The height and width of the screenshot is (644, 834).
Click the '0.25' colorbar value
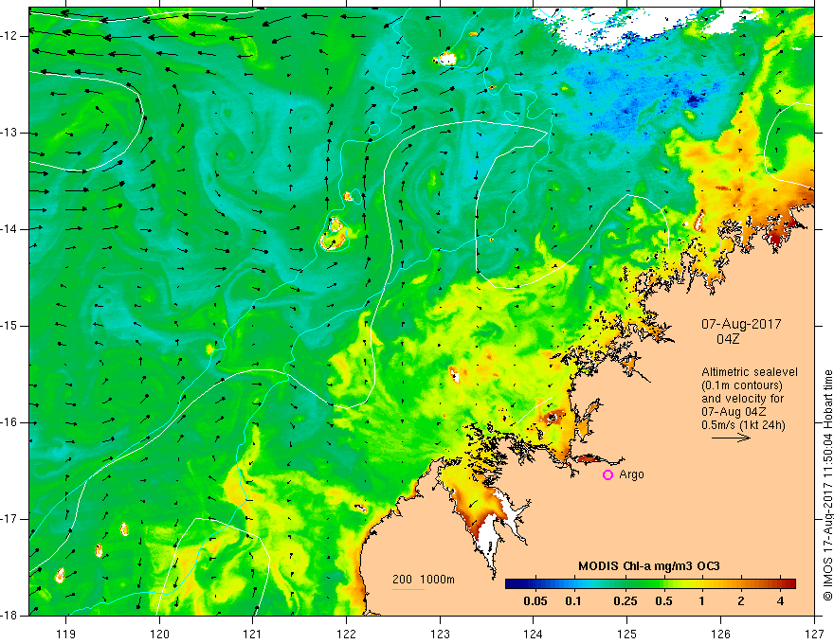coord(625,601)
